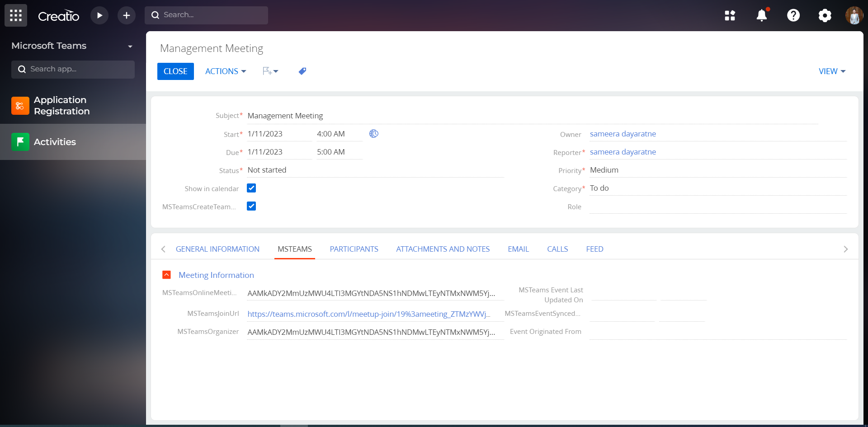Open the ATTACHMENTS AND NOTES tab
Screen dimensions: 868x427
pyautogui.click(x=443, y=249)
